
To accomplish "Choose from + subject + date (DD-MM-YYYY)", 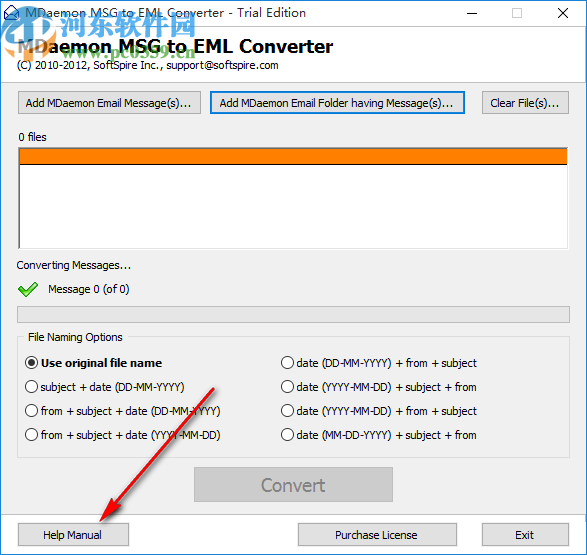I will pyautogui.click(x=122, y=411).
